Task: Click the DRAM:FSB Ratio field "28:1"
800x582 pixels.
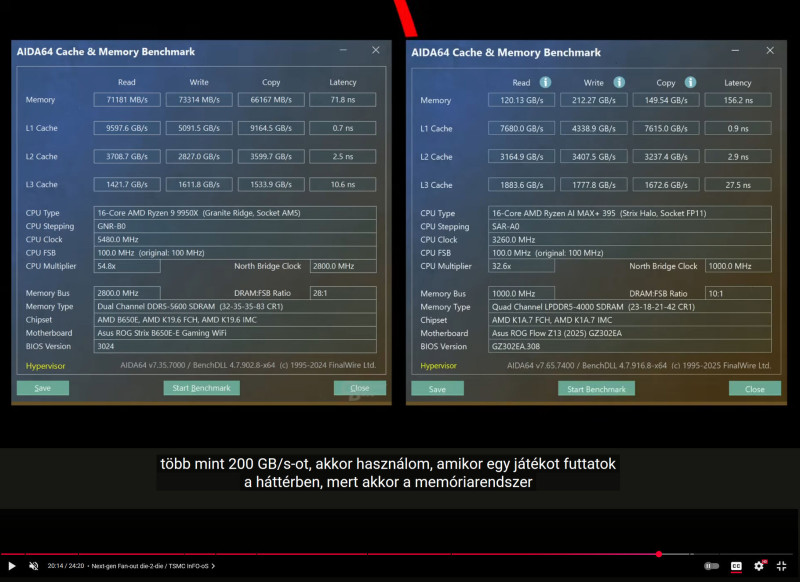Action: click(x=343, y=293)
